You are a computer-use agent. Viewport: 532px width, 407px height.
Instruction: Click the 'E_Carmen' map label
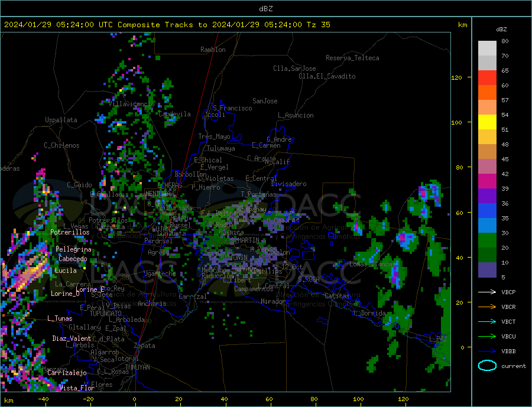click(x=267, y=145)
